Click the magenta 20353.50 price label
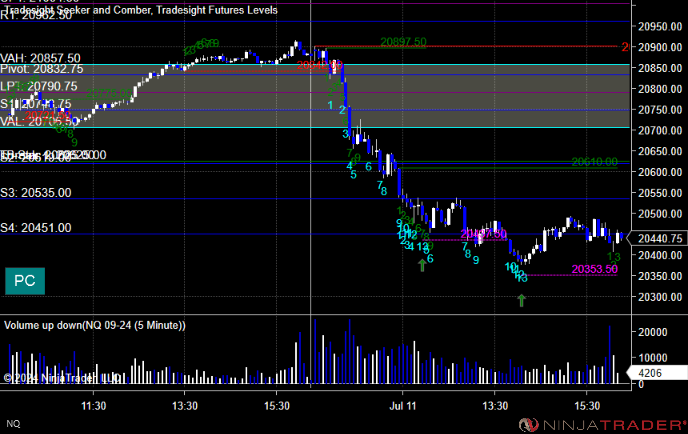 pyautogui.click(x=595, y=269)
